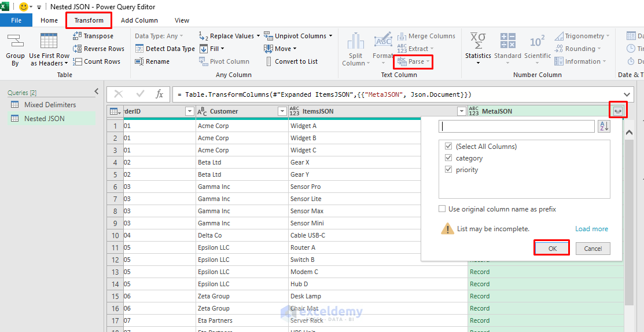
Task: Open the Quick Access Toolbar customize arrow
Action: tap(39, 8)
